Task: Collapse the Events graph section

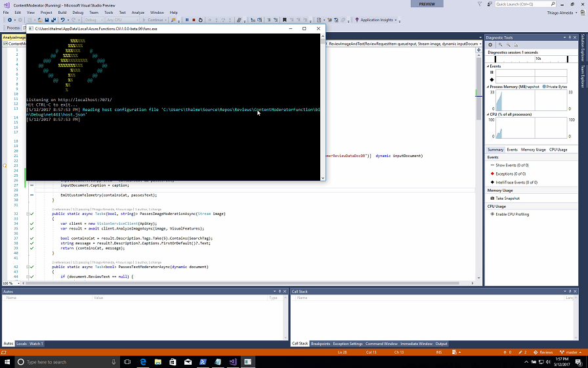Action: [x=488, y=66]
